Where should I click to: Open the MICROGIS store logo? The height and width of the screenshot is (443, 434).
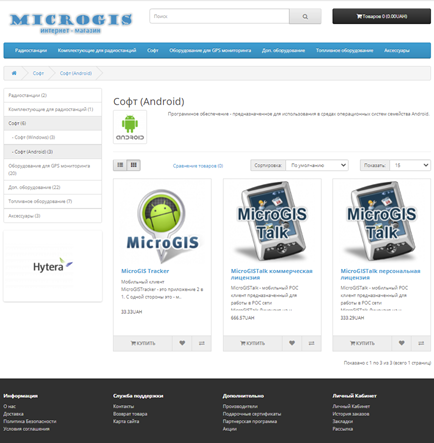(x=71, y=23)
